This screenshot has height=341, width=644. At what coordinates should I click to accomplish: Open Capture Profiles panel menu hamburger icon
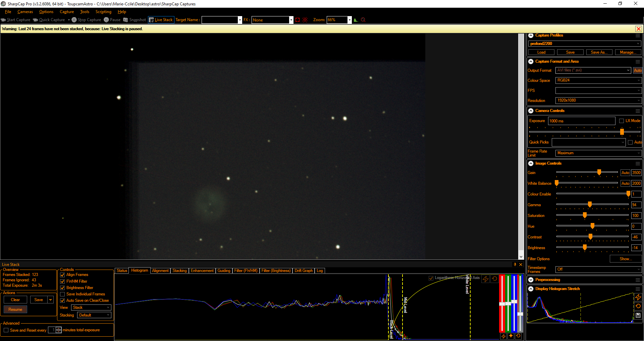(638, 35)
